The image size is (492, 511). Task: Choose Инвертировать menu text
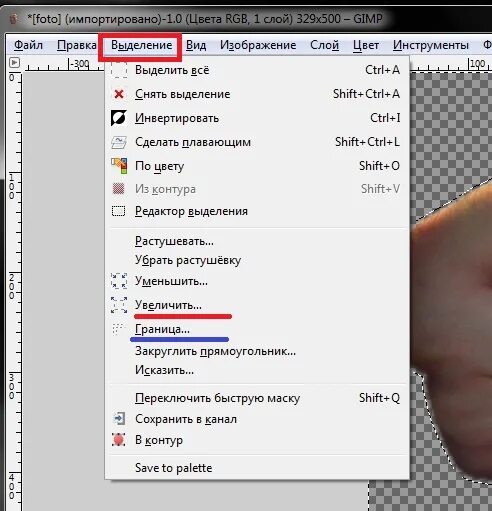177,118
